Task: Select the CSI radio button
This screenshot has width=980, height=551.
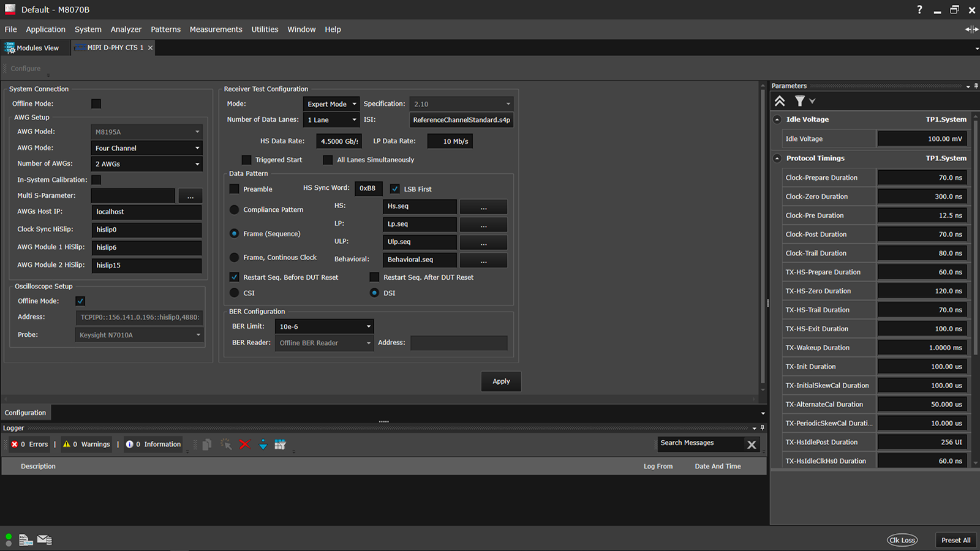Action: (x=235, y=293)
